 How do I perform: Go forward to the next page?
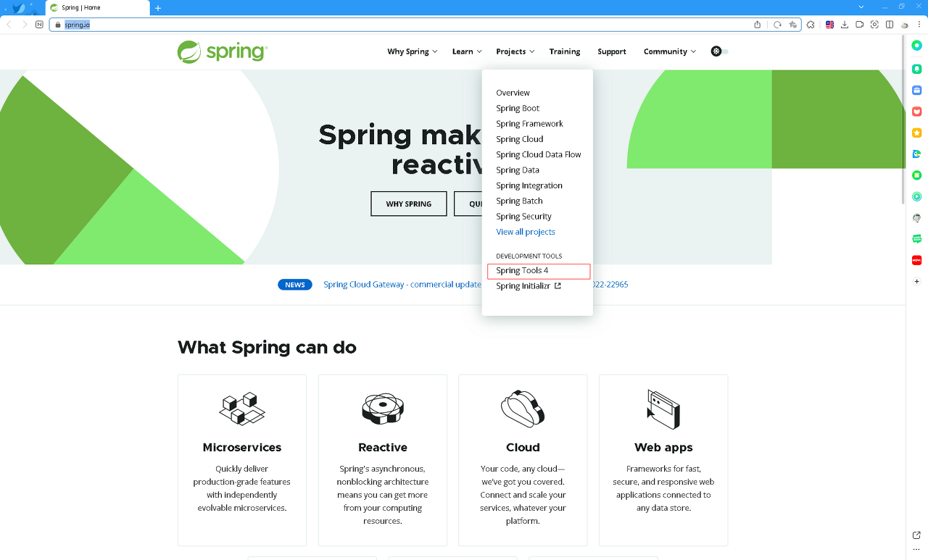(25, 24)
